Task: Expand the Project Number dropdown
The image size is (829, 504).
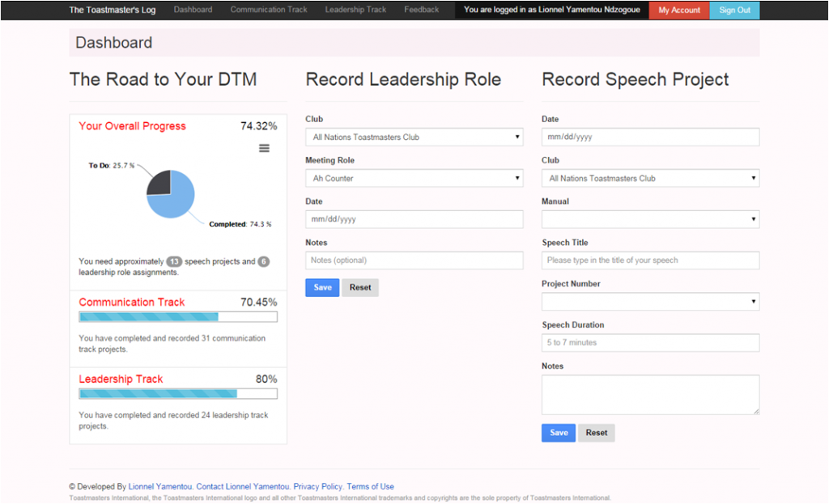Action: pos(650,302)
